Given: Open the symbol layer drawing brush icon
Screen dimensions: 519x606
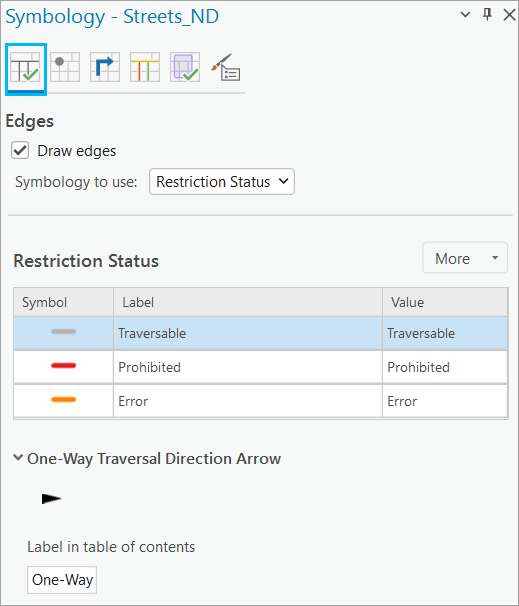Looking at the screenshot, I should tap(226, 67).
